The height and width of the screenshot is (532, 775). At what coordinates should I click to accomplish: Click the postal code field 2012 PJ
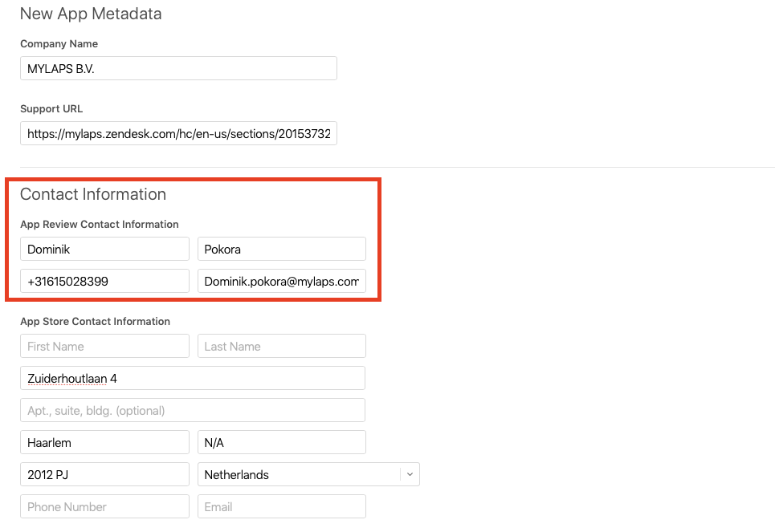click(104, 475)
